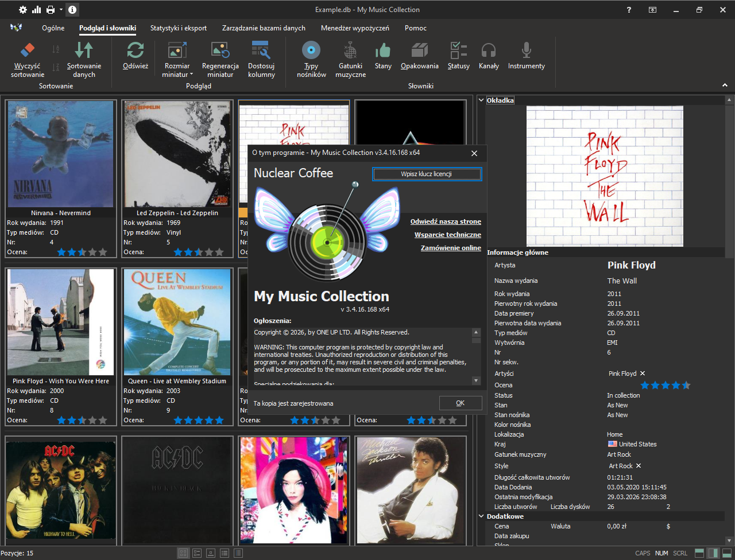The width and height of the screenshot is (735, 560).
Task: Switch to the fourth view mode in status bar
Action: click(x=225, y=553)
